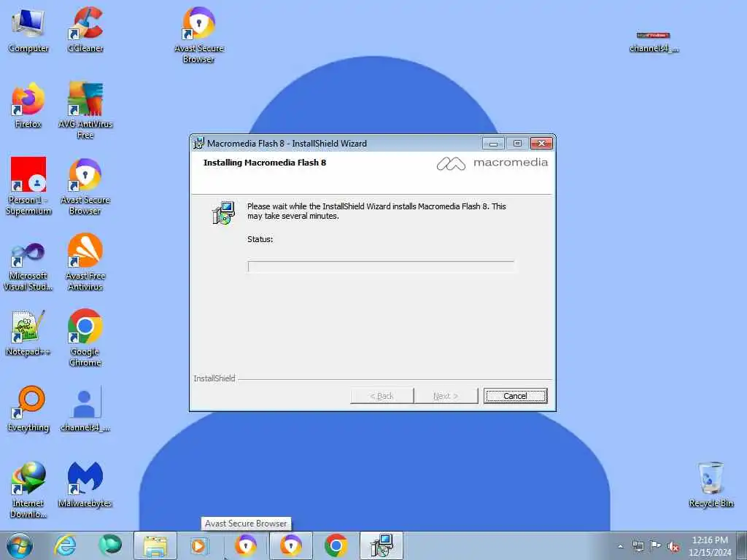Show hidden tray icons arrow

point(620,547)
